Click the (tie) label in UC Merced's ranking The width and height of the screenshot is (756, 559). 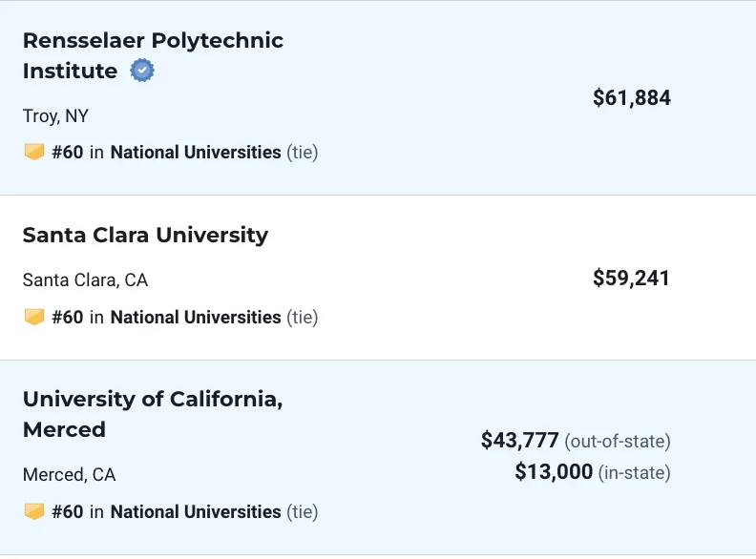tap(303, 511)
